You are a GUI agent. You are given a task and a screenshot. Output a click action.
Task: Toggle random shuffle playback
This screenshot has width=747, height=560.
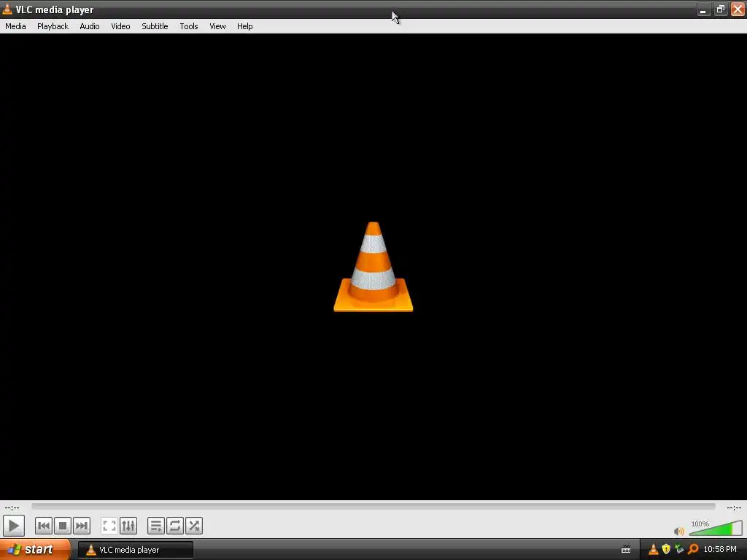click(194, 526)
